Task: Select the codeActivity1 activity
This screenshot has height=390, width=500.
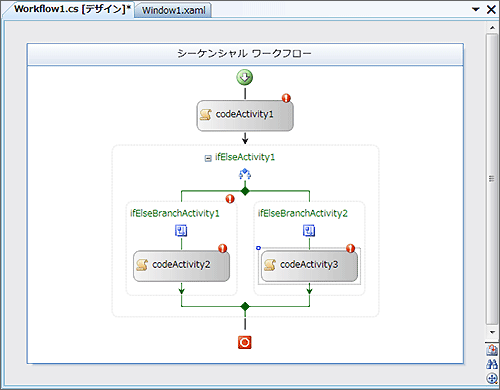Action: [245, 116]
